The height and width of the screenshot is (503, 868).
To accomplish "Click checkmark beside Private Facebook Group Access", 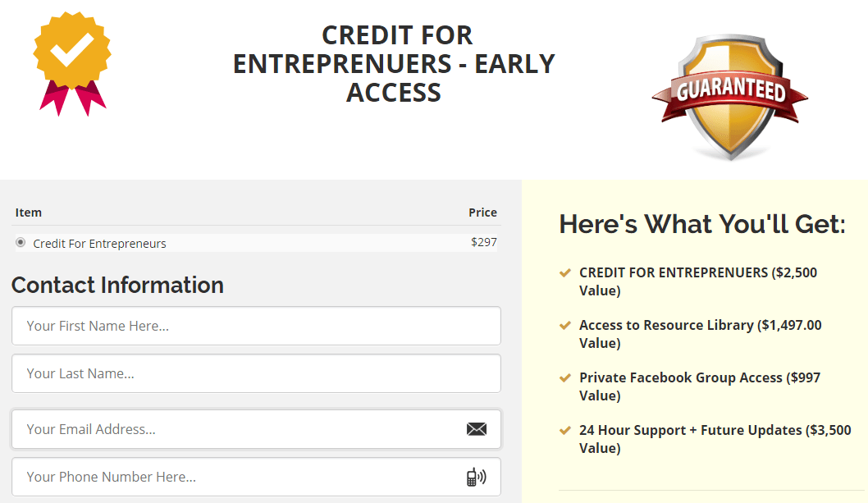I will point(565,377).
